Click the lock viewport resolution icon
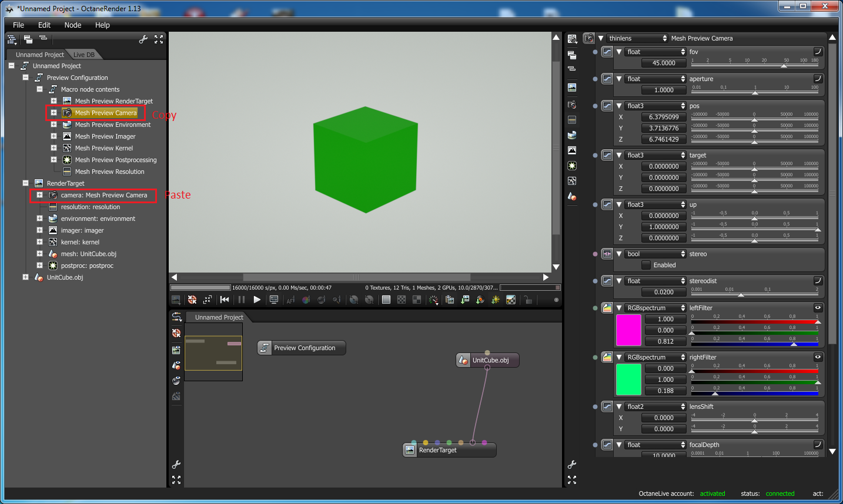This screenshot has width=843, height=504. 528,300
